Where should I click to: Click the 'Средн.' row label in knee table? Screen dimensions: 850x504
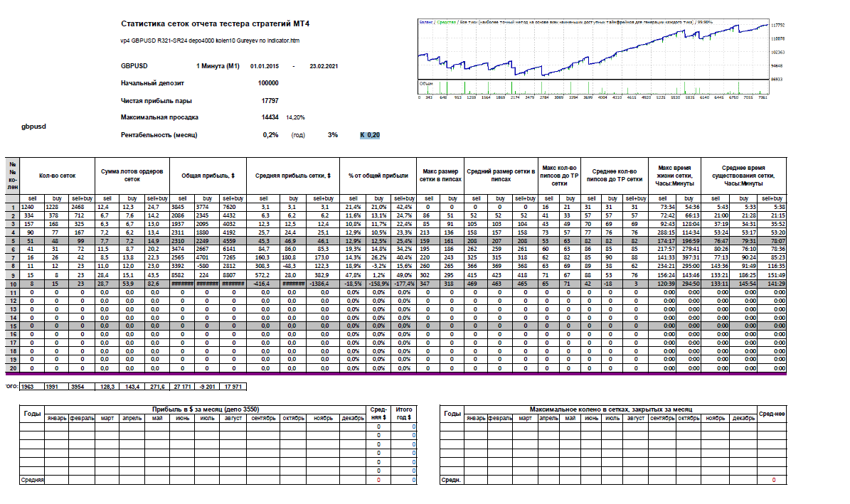451,480
